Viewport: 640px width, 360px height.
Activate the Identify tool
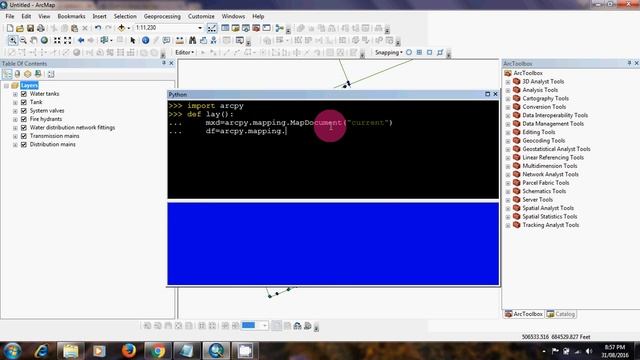pos(145,40)
